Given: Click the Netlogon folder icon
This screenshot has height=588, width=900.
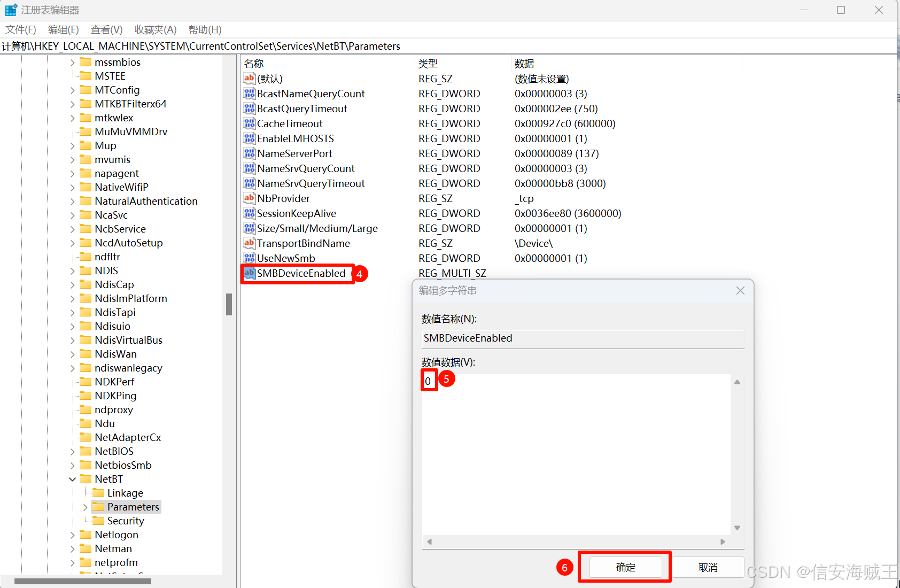Looking at the screenshot, I should tap(86, 534).
